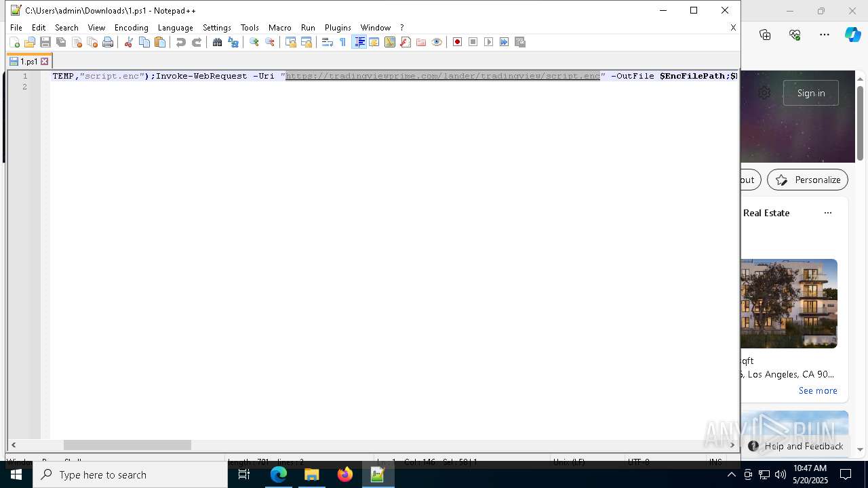The height and width of the screenshot is (488, 868).
Task: Close the 1.ps1 tab with red X
Action: 45,62
